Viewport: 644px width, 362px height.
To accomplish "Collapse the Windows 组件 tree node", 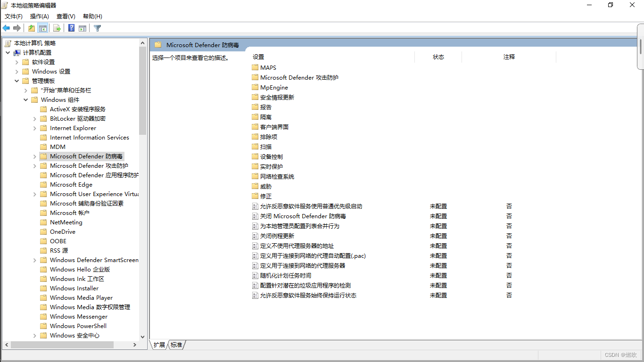I will [x=26, y=99].
